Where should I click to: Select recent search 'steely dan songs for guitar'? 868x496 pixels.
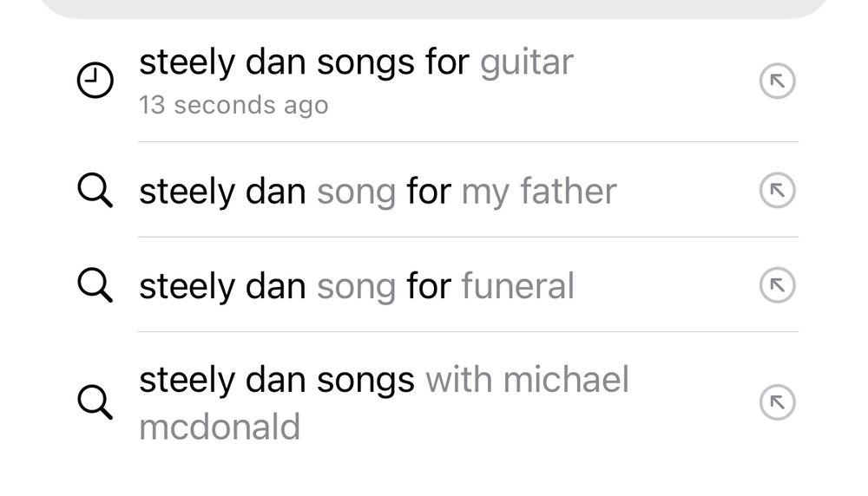click(356, 62)
